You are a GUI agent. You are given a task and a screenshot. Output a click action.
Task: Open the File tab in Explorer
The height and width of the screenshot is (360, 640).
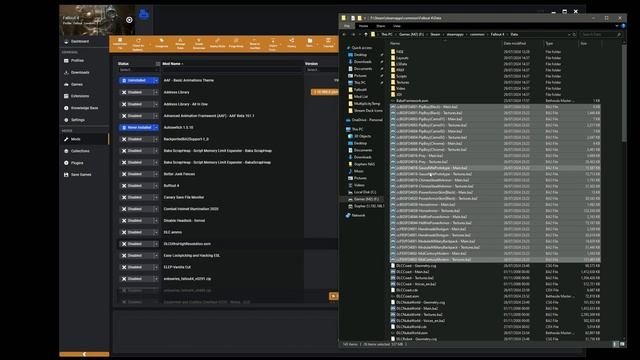347,26
